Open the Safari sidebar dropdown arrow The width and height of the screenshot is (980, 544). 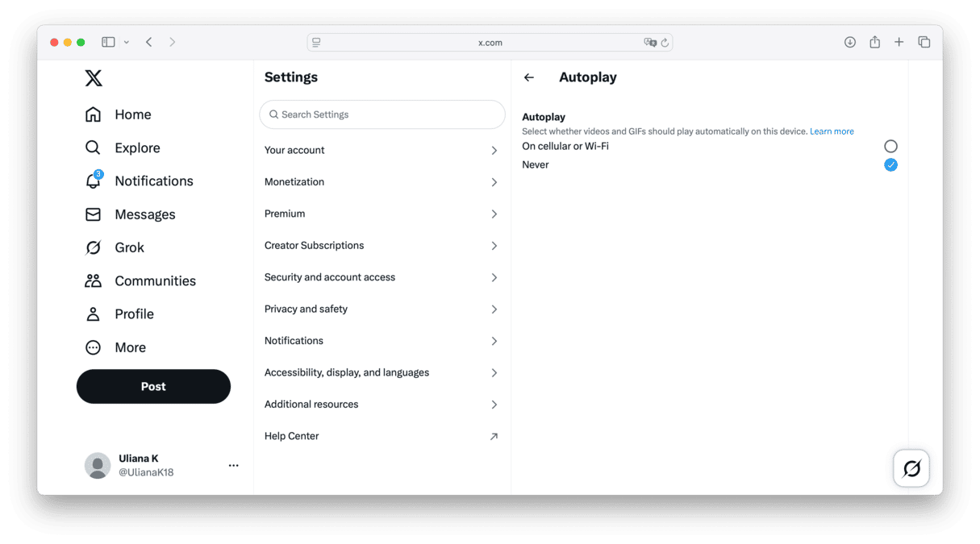click(127, 42)
